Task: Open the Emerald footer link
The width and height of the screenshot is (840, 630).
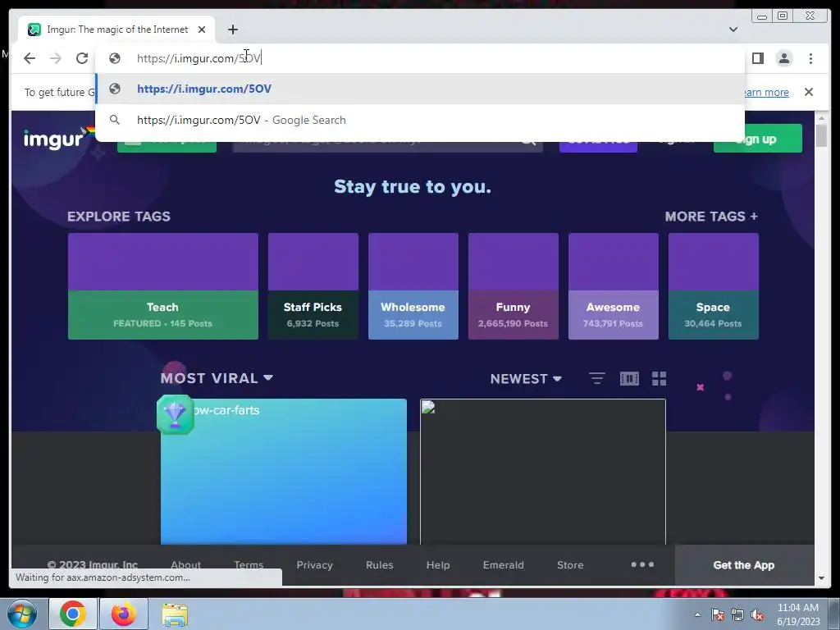Action: coord(503,564)
